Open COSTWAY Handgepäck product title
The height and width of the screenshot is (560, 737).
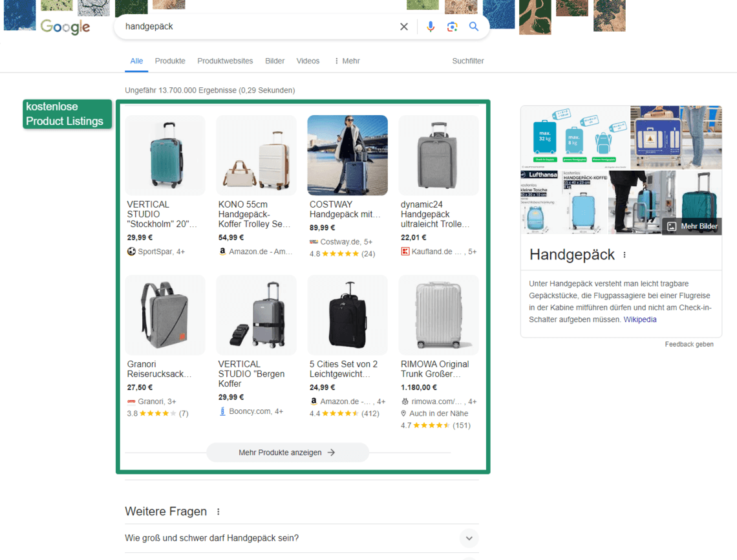(345, 210)
